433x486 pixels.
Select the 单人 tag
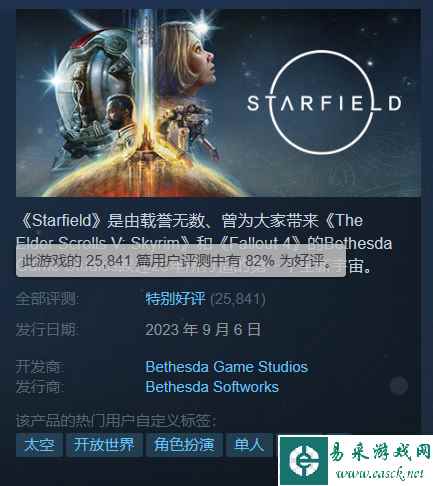coord(249,445)
